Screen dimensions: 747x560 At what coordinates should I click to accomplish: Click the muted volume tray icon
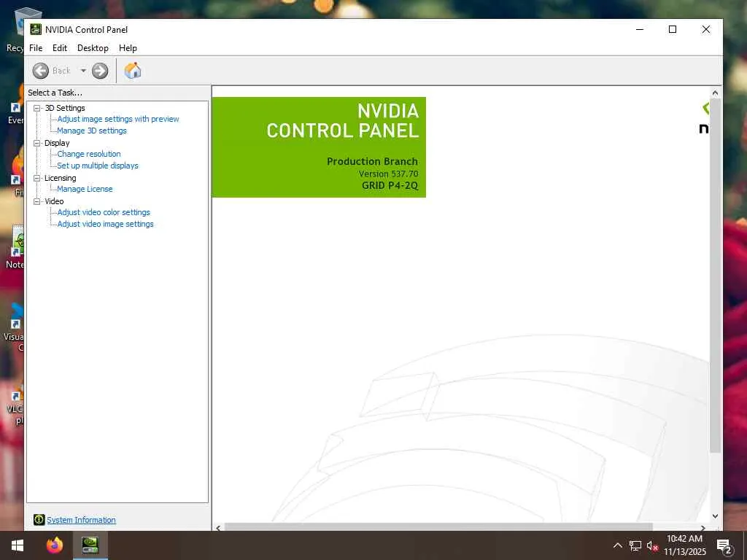click(x=652, y=545)
